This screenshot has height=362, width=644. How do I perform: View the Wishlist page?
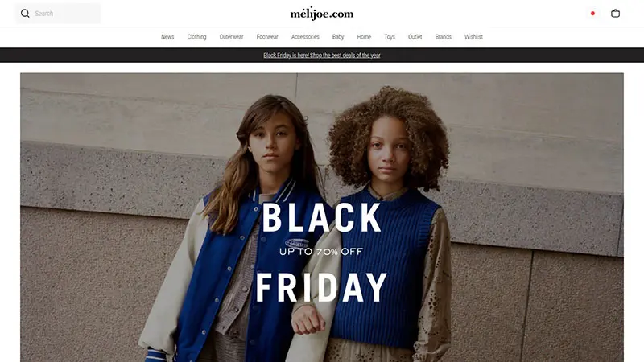(x=473, y=37)
